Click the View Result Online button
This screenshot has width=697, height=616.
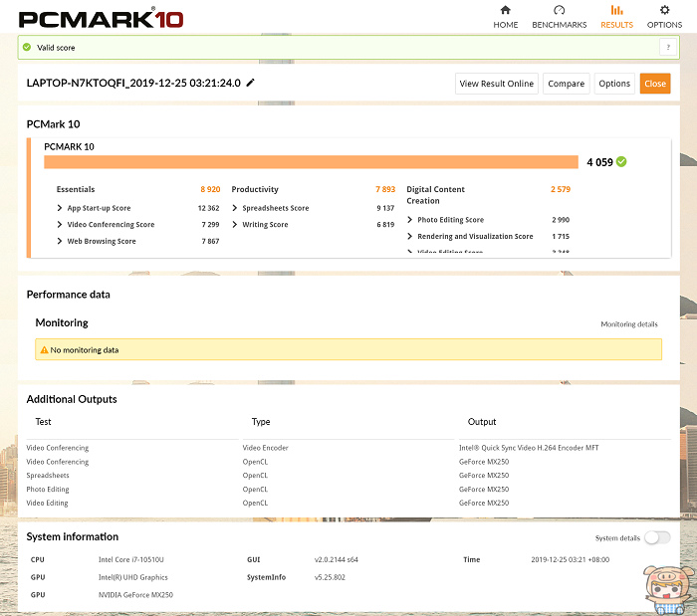click(496, 84)
